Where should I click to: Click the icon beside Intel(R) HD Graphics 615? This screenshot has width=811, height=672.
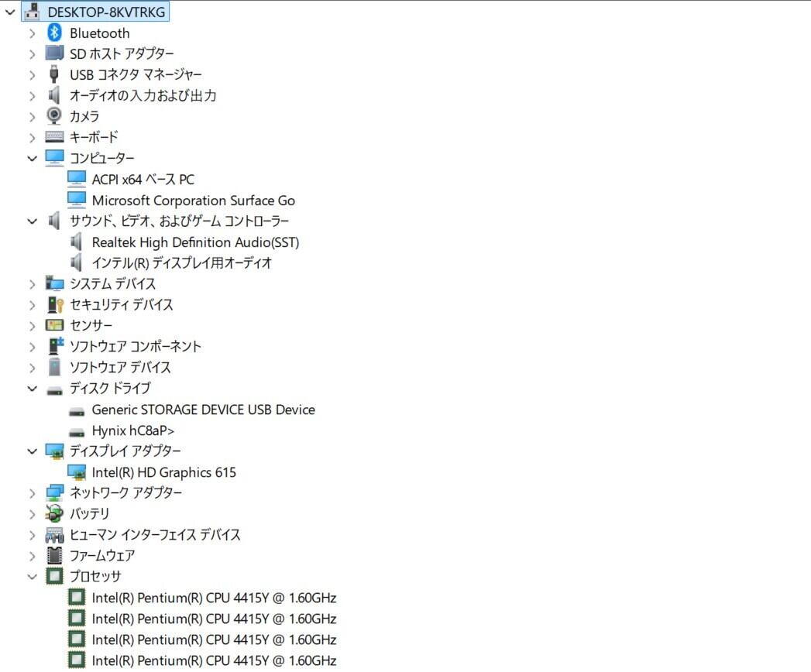(x=77, y=472)
